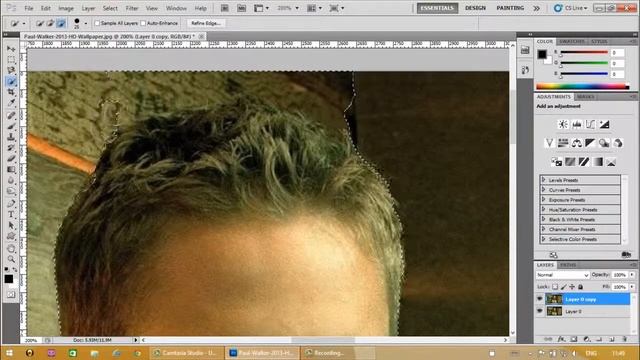The height and width of the screenshot is (360, 640).
Task: Select the Gradient tool in the toolbox
Action: (x=11, y=170)
